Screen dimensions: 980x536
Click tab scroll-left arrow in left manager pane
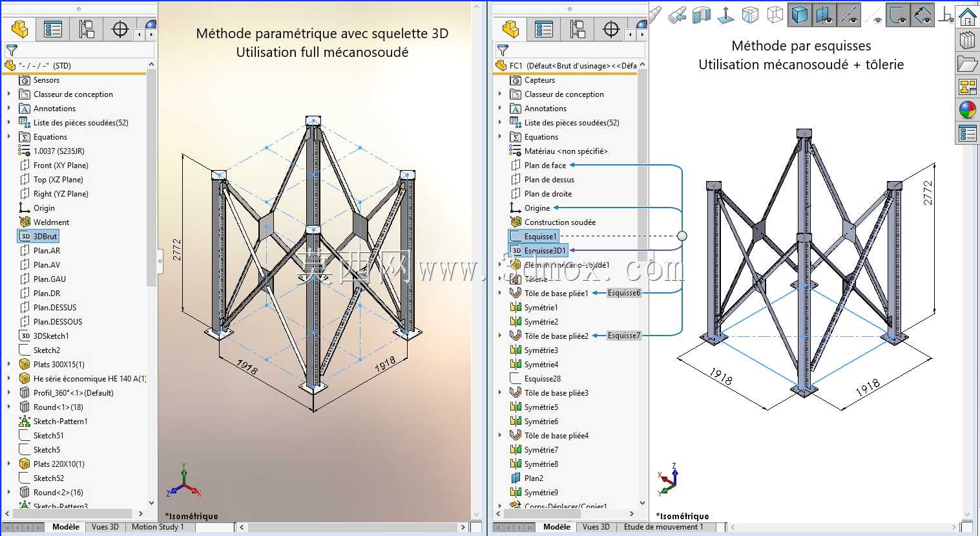click(x=140, y=35)
